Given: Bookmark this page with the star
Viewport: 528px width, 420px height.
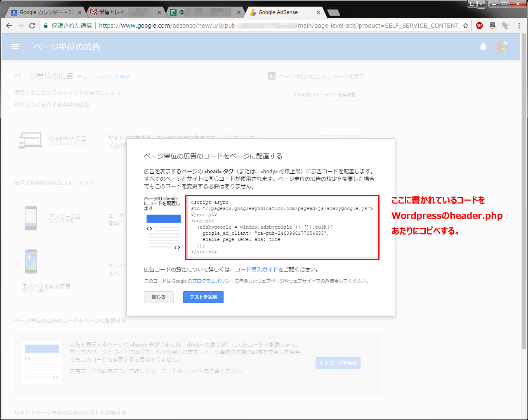Looking at the screenshot, I should pyautogui.click(x=466, y=26).
